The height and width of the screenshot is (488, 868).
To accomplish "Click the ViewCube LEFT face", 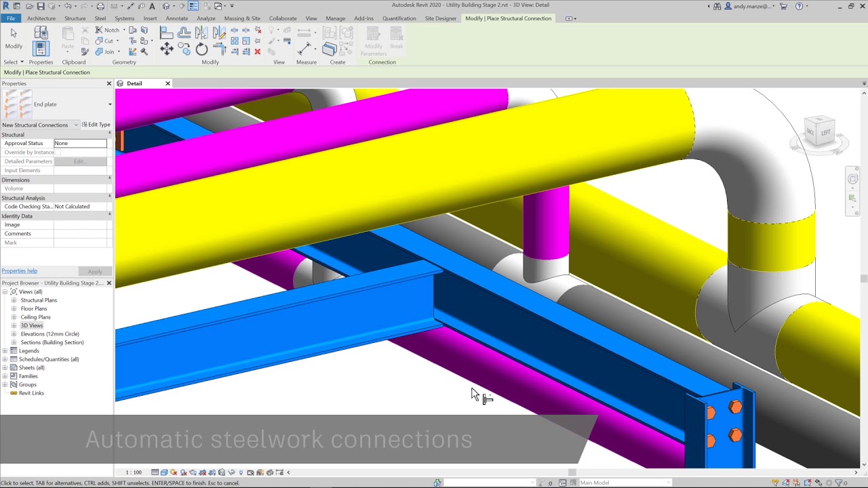I will point(825,132).
